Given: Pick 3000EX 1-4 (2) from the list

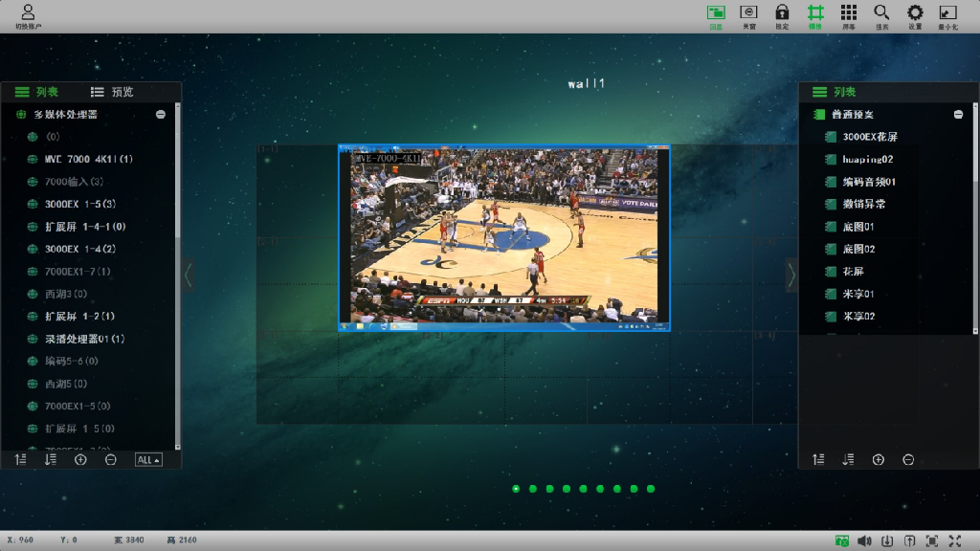Looking at the screenshot, I should [x=80, y=250].
